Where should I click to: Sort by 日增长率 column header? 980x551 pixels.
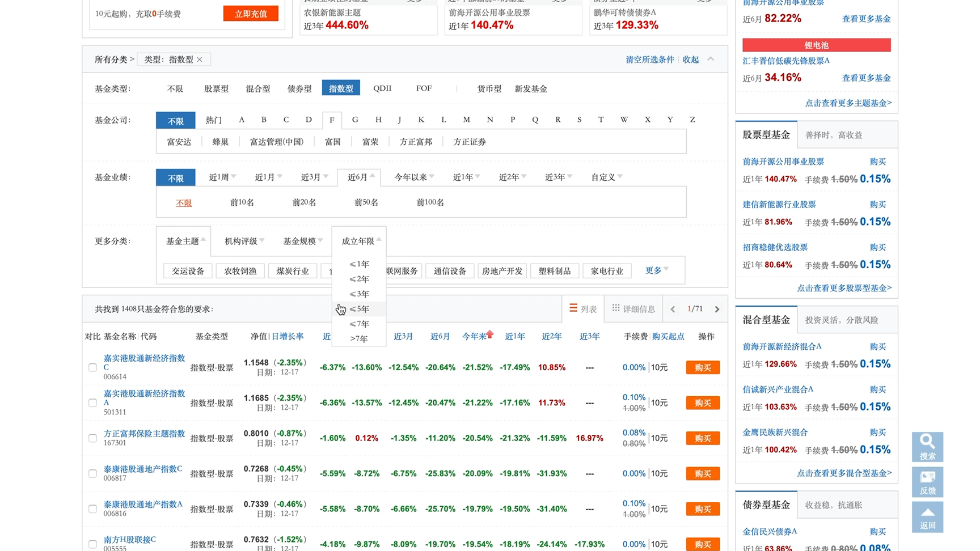pyautogui.click(x=287, y=336)
